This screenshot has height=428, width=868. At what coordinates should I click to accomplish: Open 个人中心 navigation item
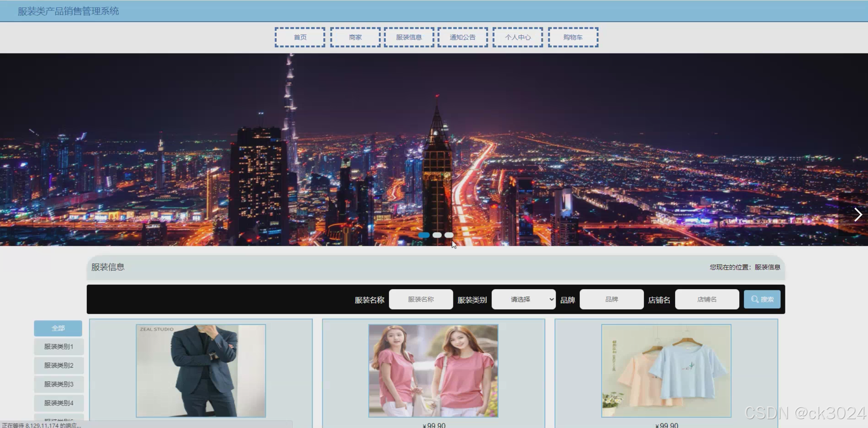(x=518, y=37)
